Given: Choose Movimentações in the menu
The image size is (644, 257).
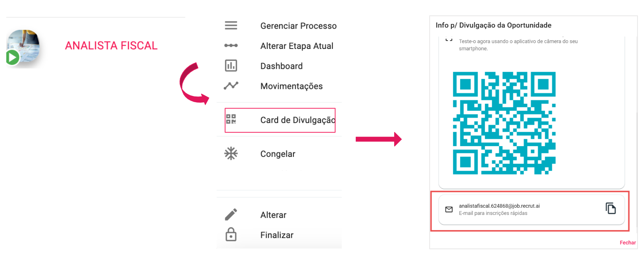Looking at the screenshot, I should [291, 86].
